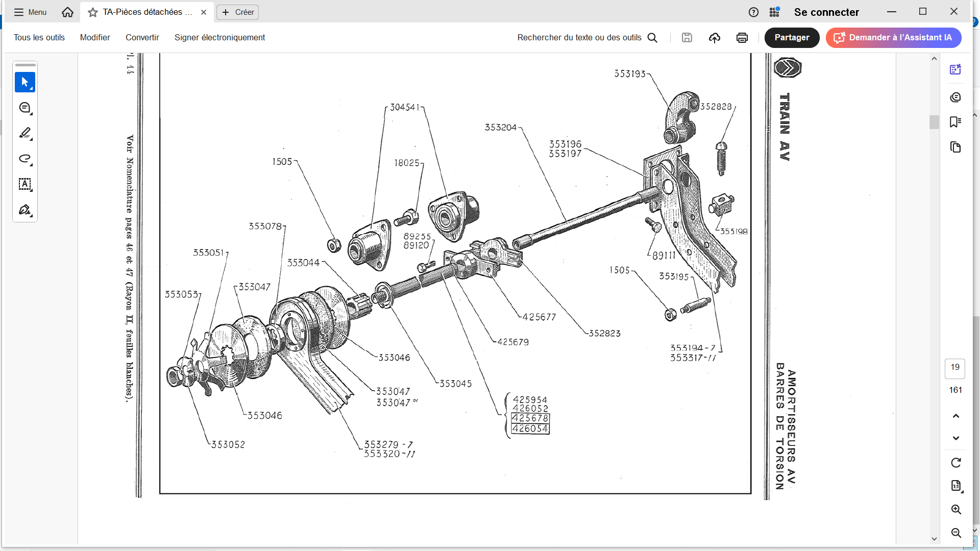The image size is (980, 551).
Task: Click the zoom in magnifier
Action: [956, 510]
